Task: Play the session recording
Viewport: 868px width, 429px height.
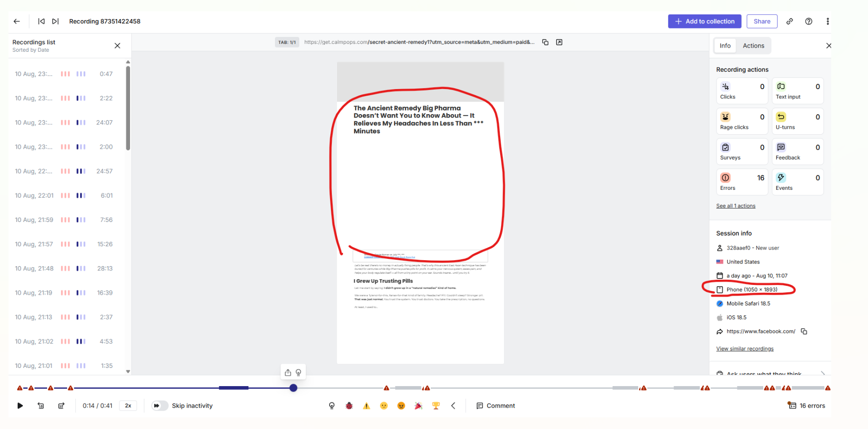Action: click(x=20, y=406)
